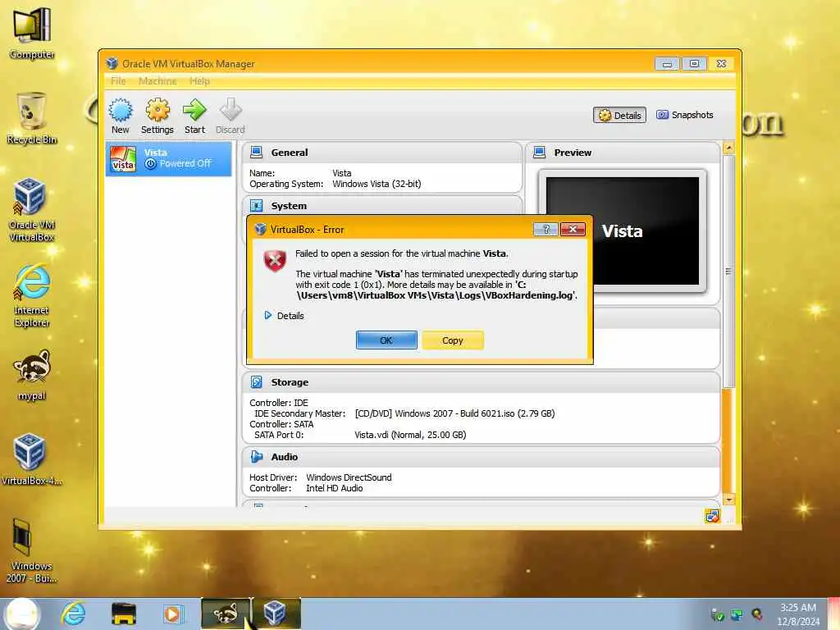This screenshot has height=630, width=840.
Task: Click the status bar icon at bottom right
Action: 713,516
